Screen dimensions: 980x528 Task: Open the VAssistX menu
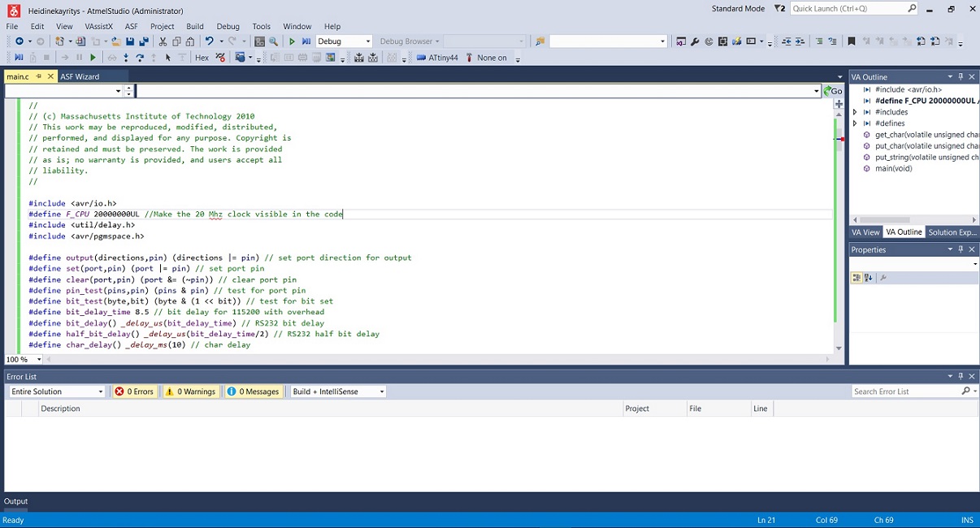point(98,25)
